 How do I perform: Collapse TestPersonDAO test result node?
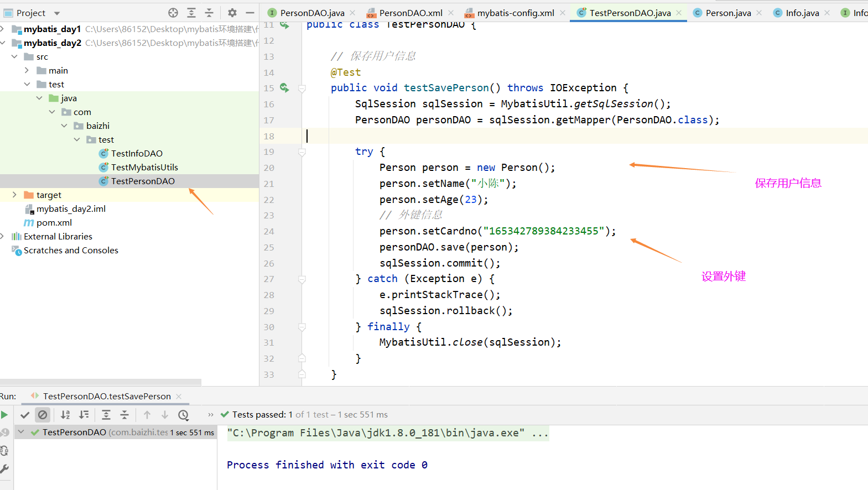pyautogui.click(x=21, y=432)
